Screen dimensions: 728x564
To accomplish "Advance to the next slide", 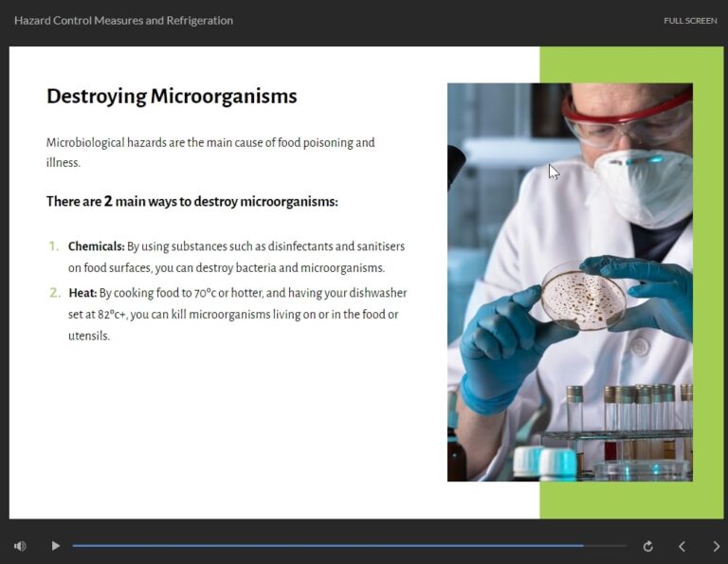I will pyautogui.click(x=717, y=546).
